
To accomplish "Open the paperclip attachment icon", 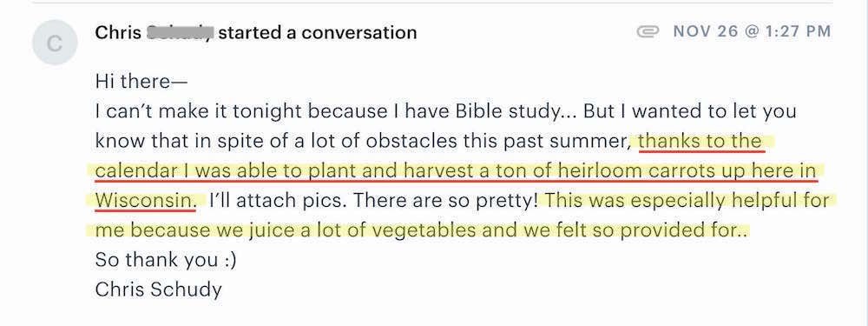I will (648, 31).
